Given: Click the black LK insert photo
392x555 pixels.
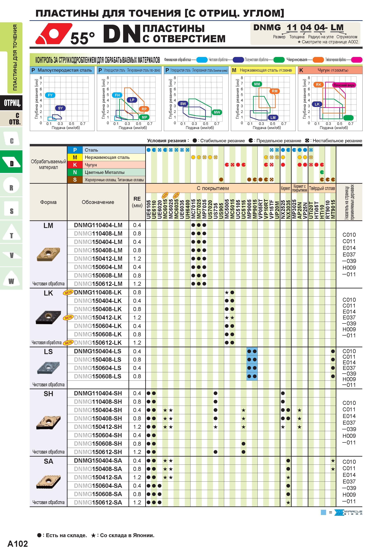Looking at the screenshot, I should click(x=48, y=317).
